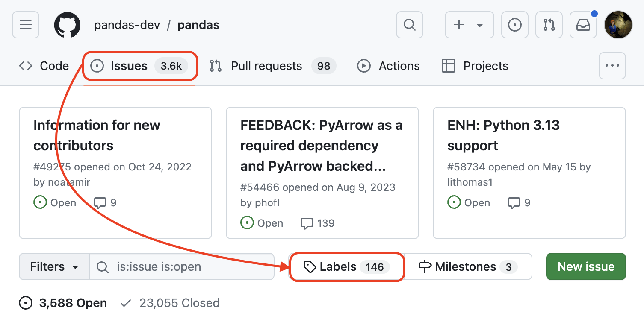Click the magnifier icon in filter search box

(103, 267)
